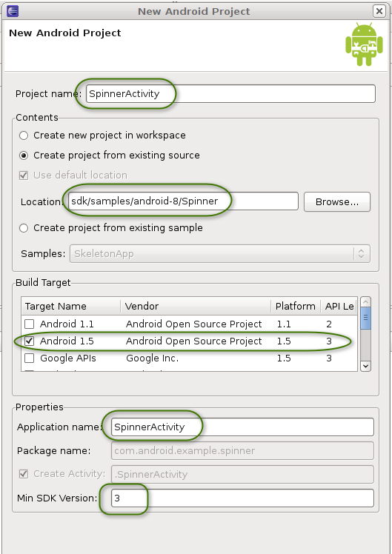Screen dimensions: 392x554
Task: Click the build target list scroll-up arrow
Action: [365, 301]
